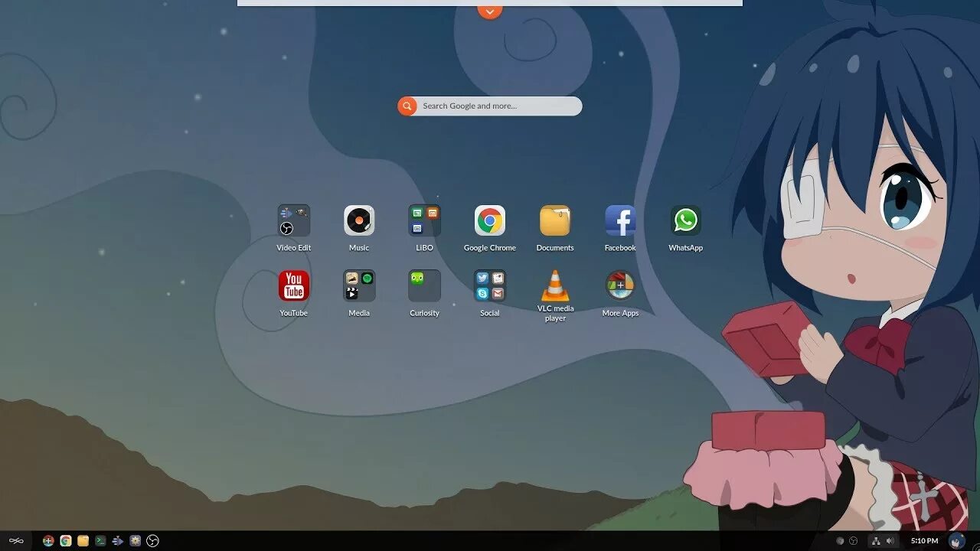Screen dimensions: 980x551
Task: Launch the Music app
Action: 359,220
